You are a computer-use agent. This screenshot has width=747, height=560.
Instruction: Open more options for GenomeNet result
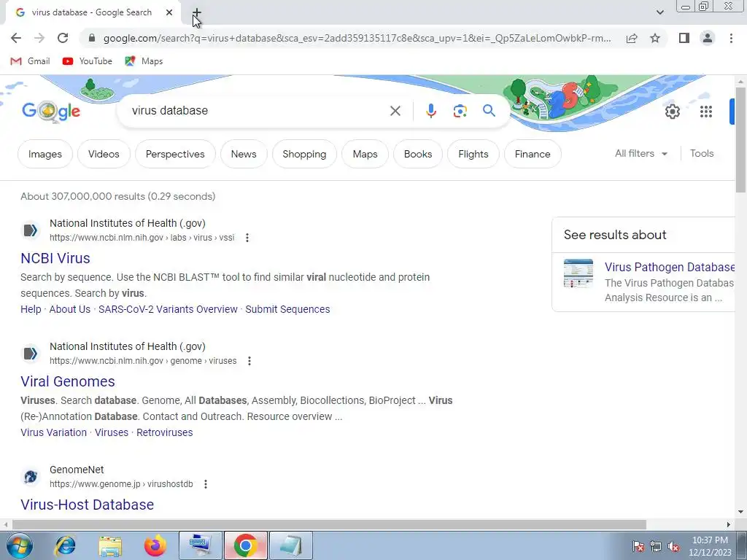[205, 484]
